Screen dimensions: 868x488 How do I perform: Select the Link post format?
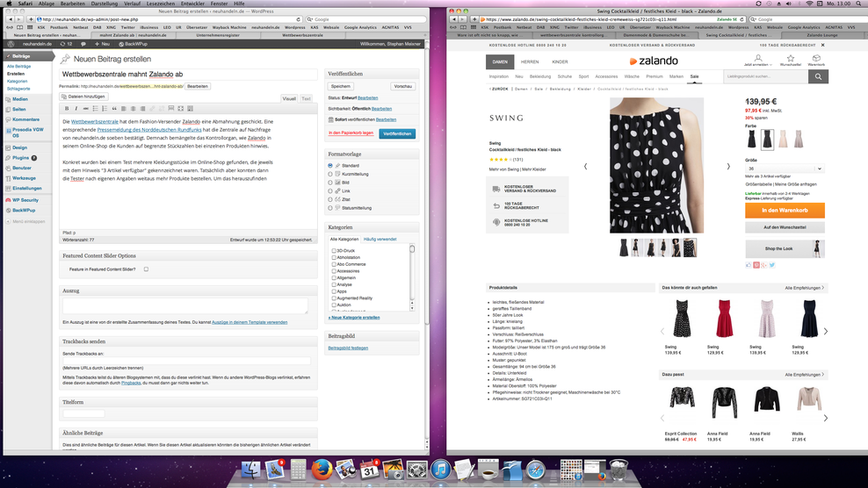click(330, 190)
